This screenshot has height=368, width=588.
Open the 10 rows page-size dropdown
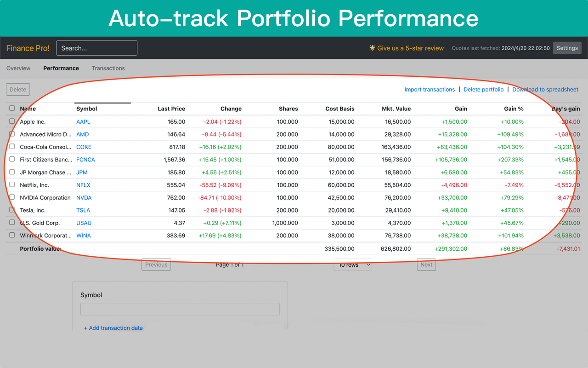pos(353,264)
